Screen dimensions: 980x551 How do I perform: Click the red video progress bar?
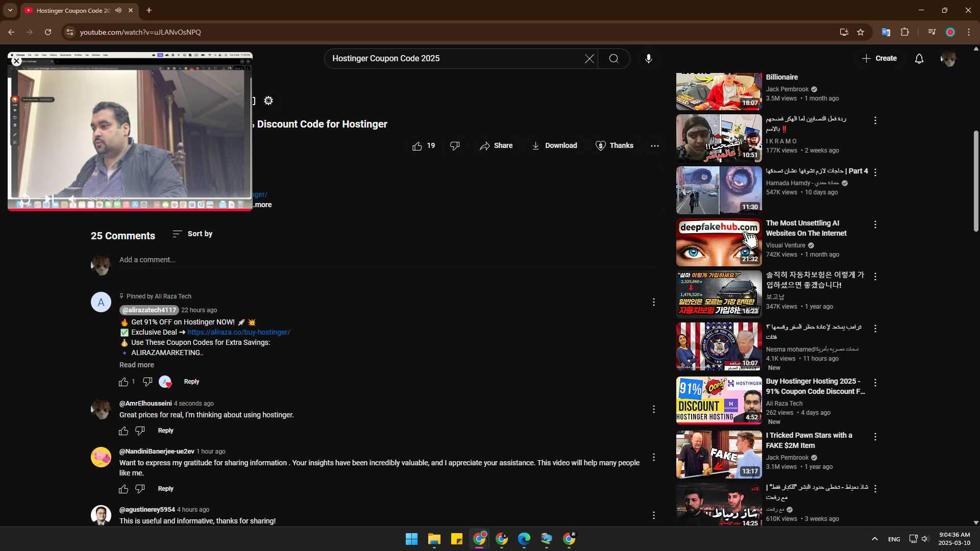click(x=130, y=209)
